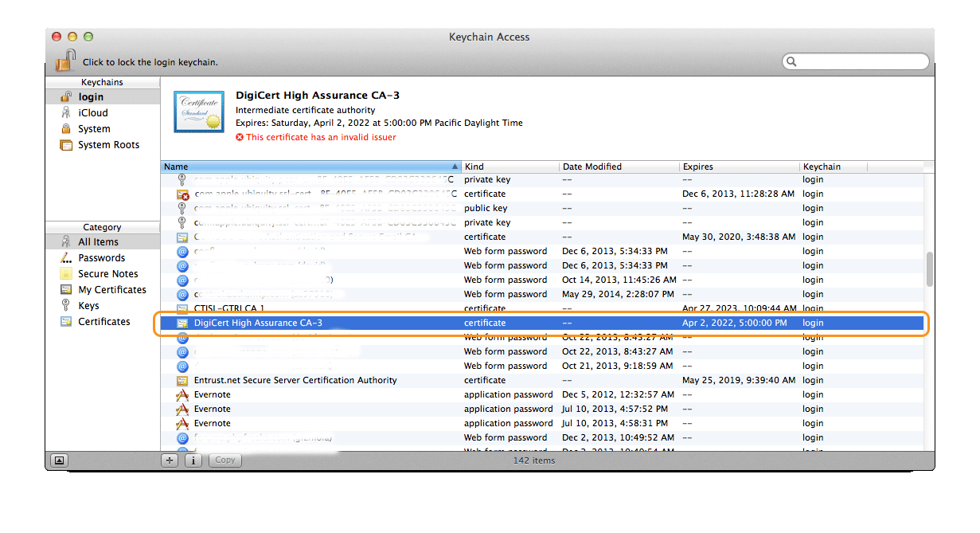
Task: Sort items by the Expires column
Action: (740, 167)
